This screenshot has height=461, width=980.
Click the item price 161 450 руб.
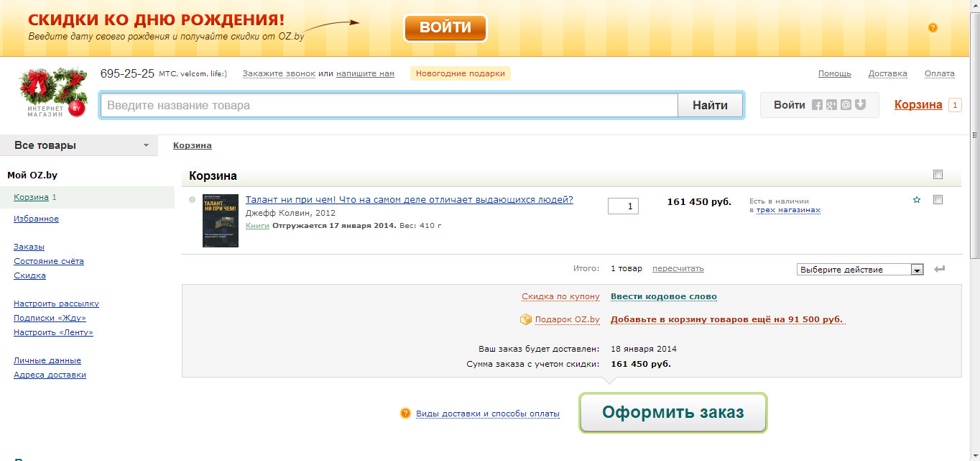[x=699, y=201]
